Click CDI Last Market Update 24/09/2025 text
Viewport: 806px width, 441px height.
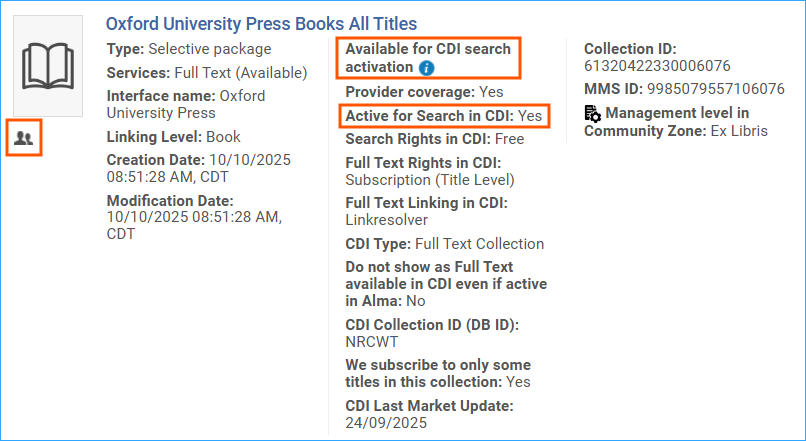click(429, 414)
